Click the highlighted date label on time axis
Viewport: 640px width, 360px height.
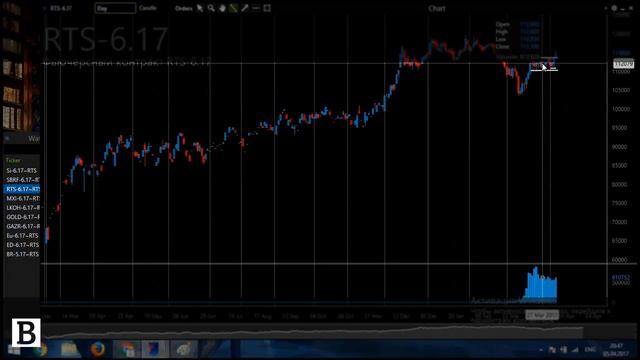542,315
